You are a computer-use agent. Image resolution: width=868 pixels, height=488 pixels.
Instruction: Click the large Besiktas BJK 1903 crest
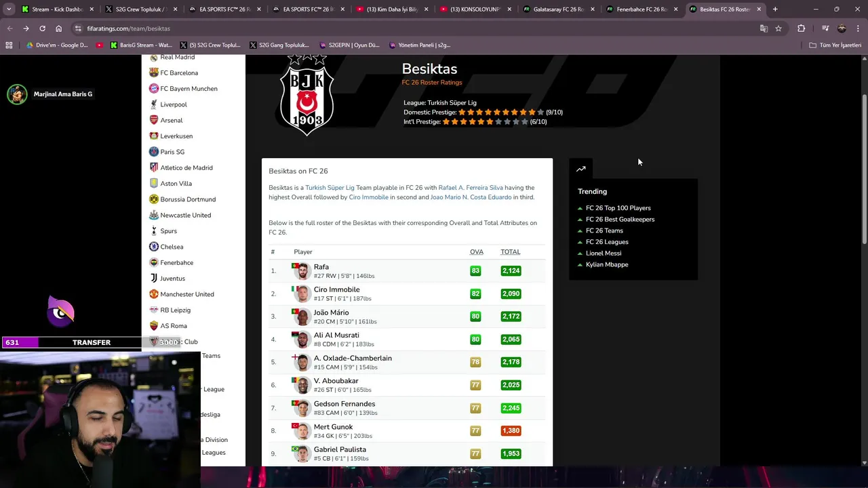[x=307, y=96]
